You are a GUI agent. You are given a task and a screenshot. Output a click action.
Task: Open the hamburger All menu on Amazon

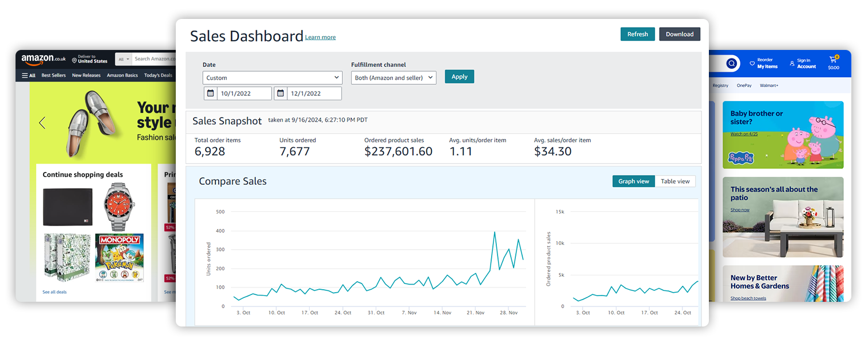(28, 75)
